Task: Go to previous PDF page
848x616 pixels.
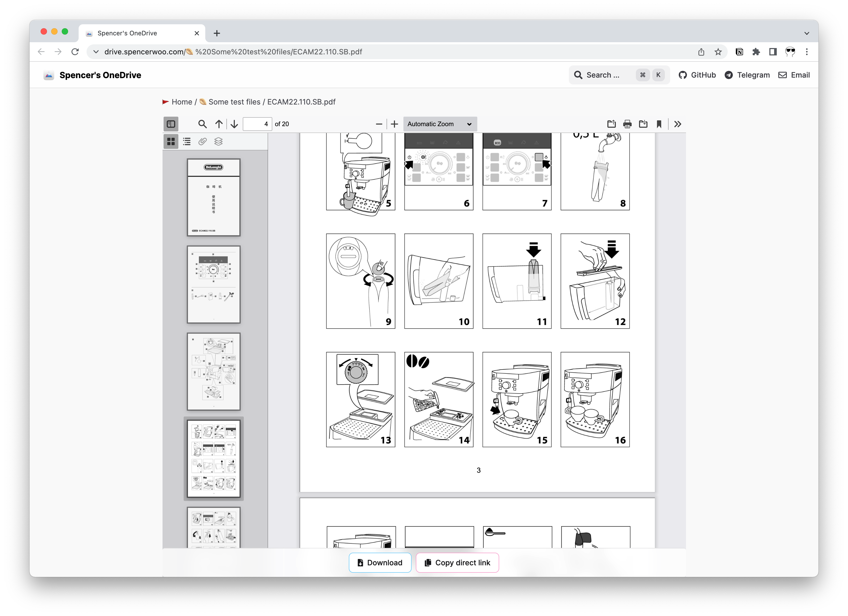Action: (219, 124)
